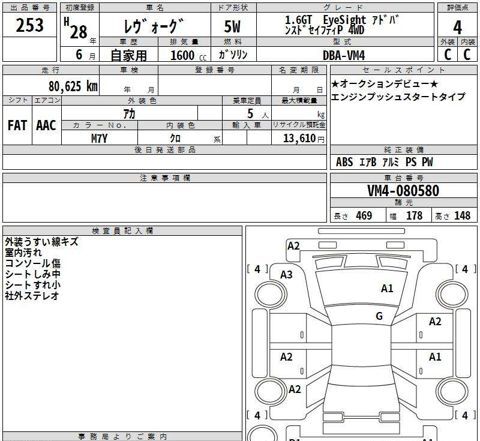
Task: Select the chassis number VM4-080580
Action: point(403,191)
